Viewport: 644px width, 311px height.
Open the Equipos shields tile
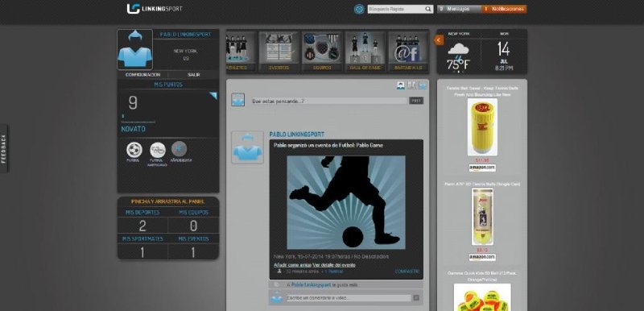[x=322, y=52]
